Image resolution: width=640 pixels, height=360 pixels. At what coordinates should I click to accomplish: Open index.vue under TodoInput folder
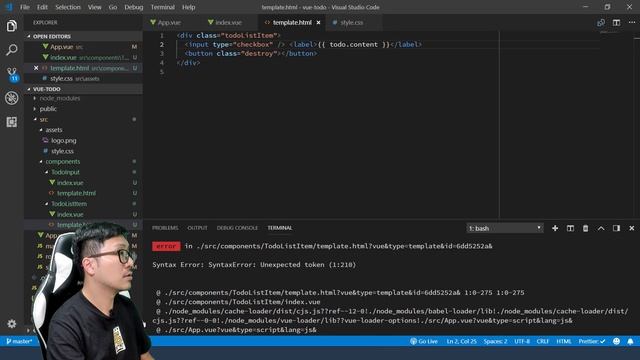pyautogui.click(x=70, y=183)
